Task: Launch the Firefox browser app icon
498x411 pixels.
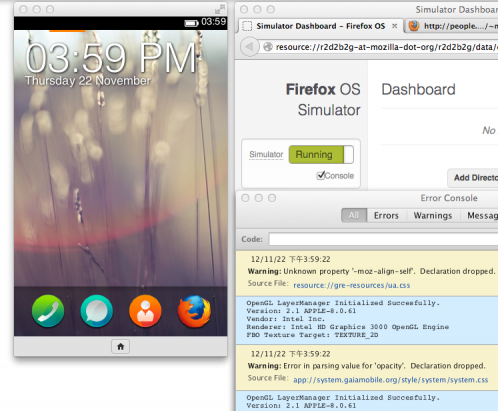Action: pos(194,311)
